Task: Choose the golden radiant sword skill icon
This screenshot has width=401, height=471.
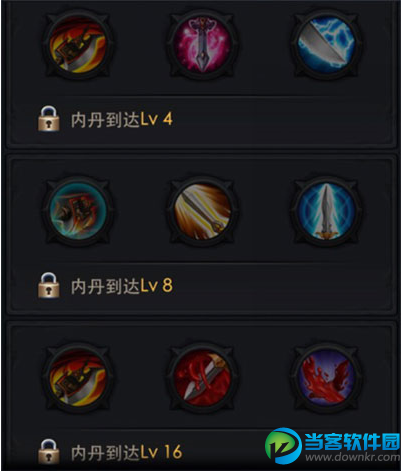Action: (x=202, y=211)
